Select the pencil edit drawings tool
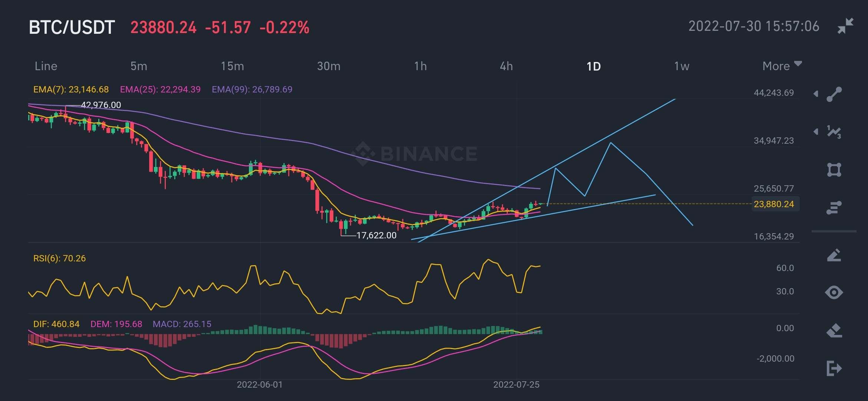This screenshot has height=401, width=868. pyautogui.click(x=834, y=255)
